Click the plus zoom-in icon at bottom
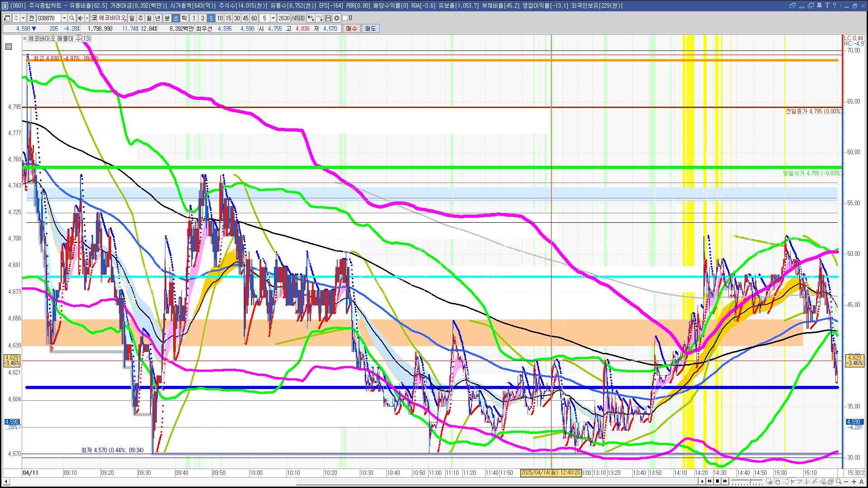The width and height of the screenshot is (868, 488). pyautogui.click(x=854, y=482)
